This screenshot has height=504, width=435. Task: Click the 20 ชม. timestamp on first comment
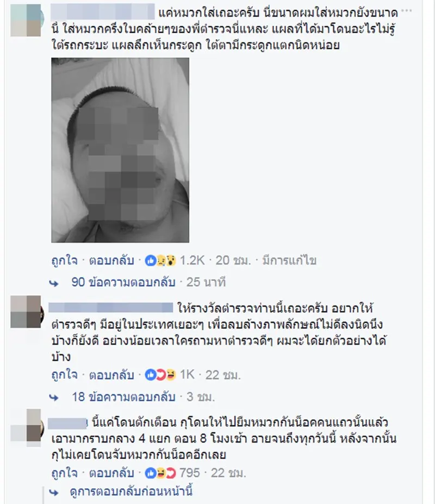tap(233, 260)
